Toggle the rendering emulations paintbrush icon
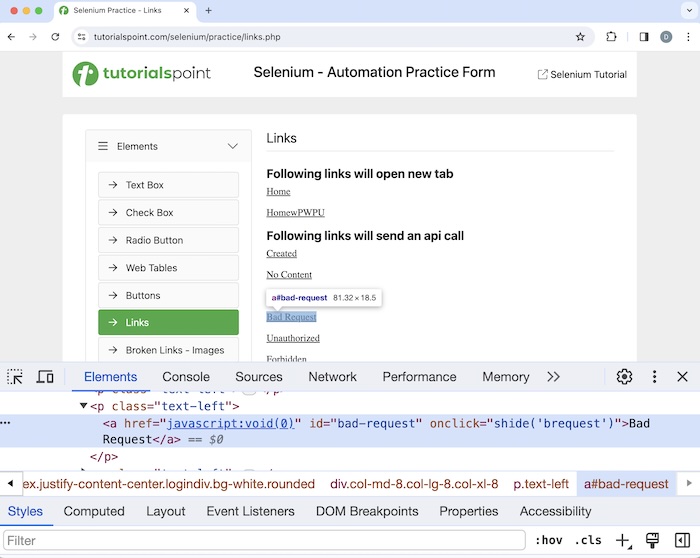Viewport: 700px width, 558px height. coord(652,540)
